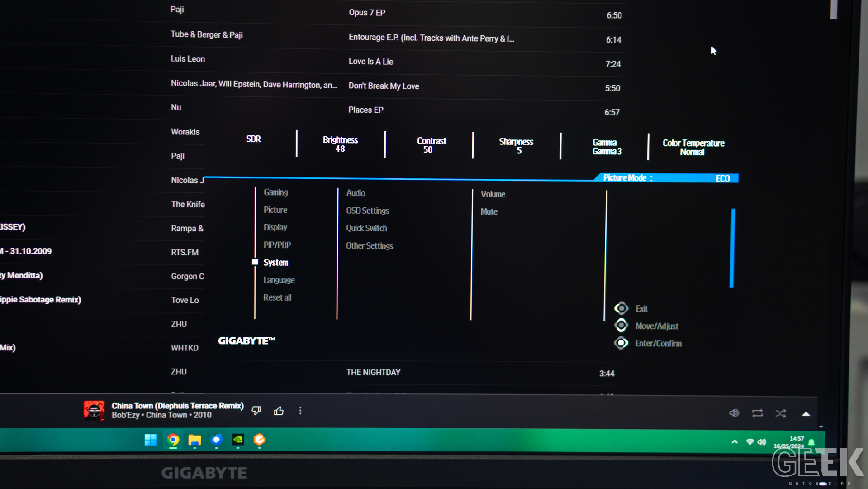This screenshot has height=489, width=868.
Task: Select Gaming in the OSD menu
Action: pos(276,192)
